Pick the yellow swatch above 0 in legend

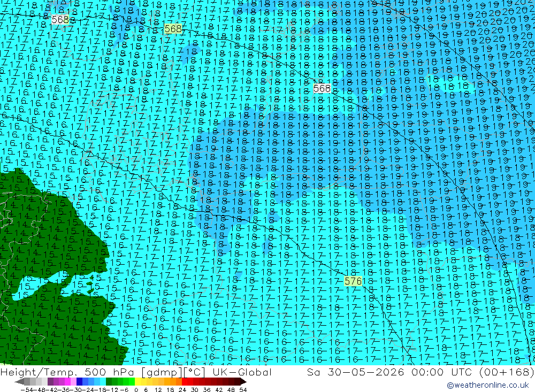point(138,382)
